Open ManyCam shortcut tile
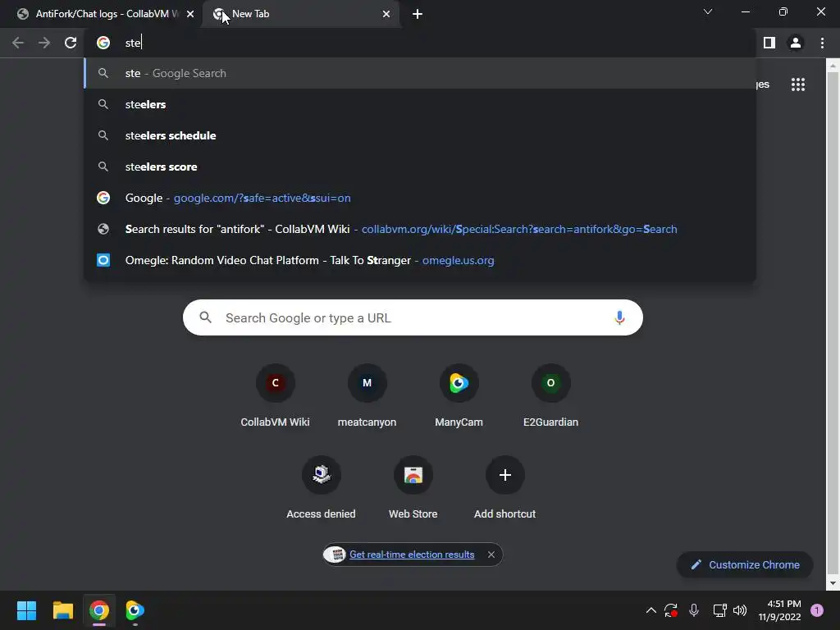 (459, 396)
